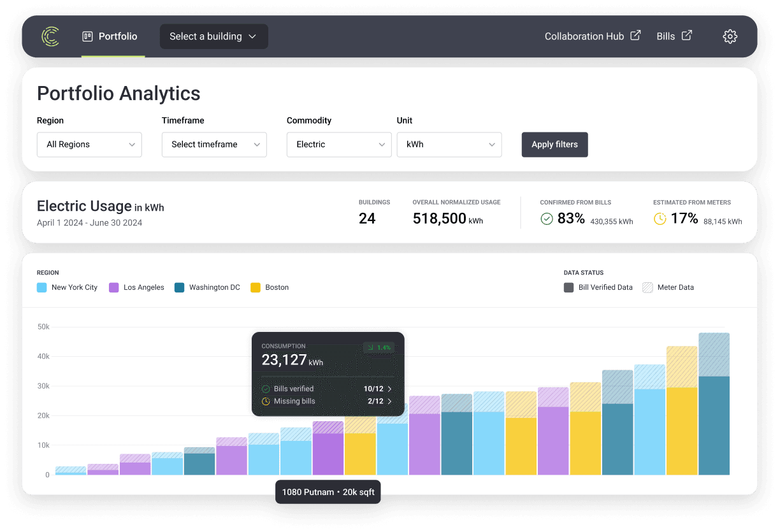Viewport: 780px width, 532px height.
Task: Click the tallest Washington DC bar
Action: coord(714,404)
